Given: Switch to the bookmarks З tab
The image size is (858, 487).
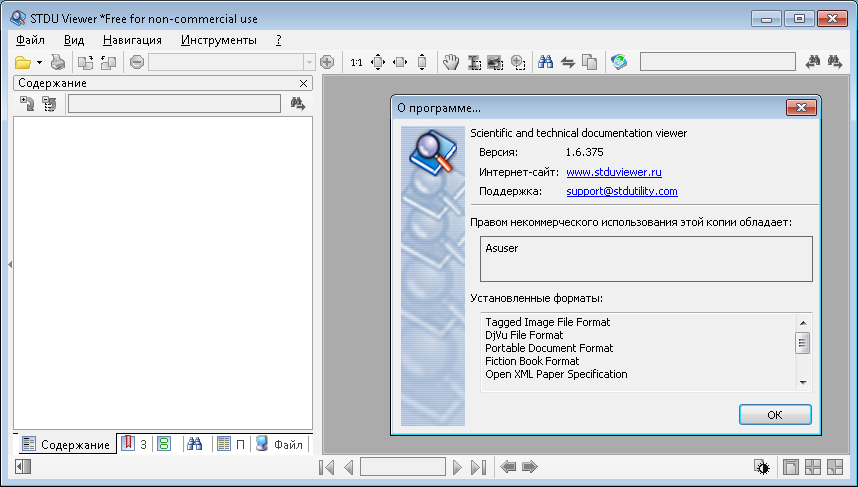Looking at the screenshot, I should pos(134,444).
